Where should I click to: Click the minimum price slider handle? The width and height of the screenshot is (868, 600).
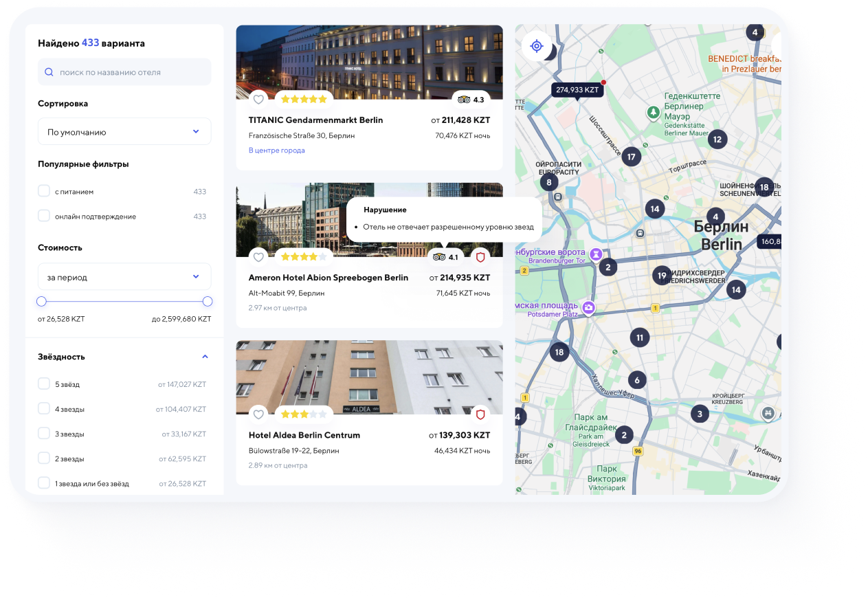[41, 301]
